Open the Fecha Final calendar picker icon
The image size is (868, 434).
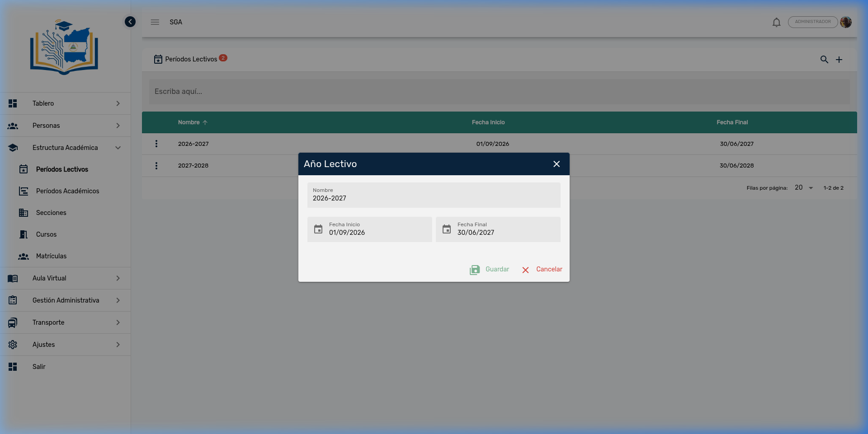point(447,229)
